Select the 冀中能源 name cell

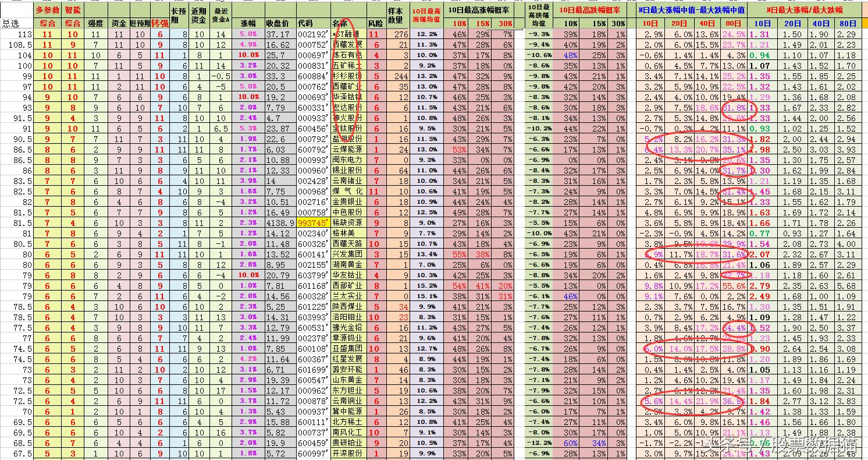(x=348, y=412)
